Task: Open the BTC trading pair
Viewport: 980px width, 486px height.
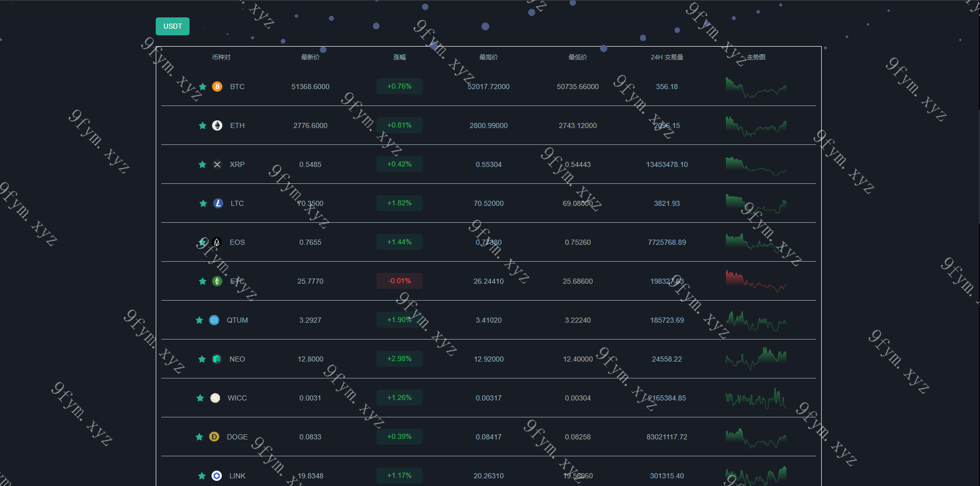Action: (237, 87)
